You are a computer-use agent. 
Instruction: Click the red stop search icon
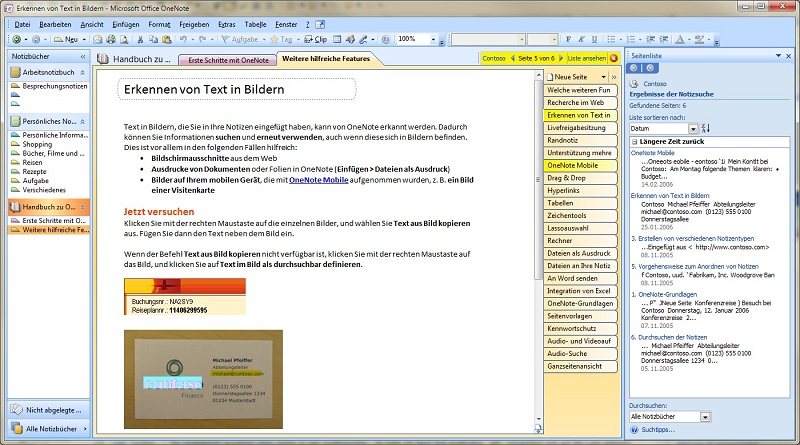tap(614, 58)
